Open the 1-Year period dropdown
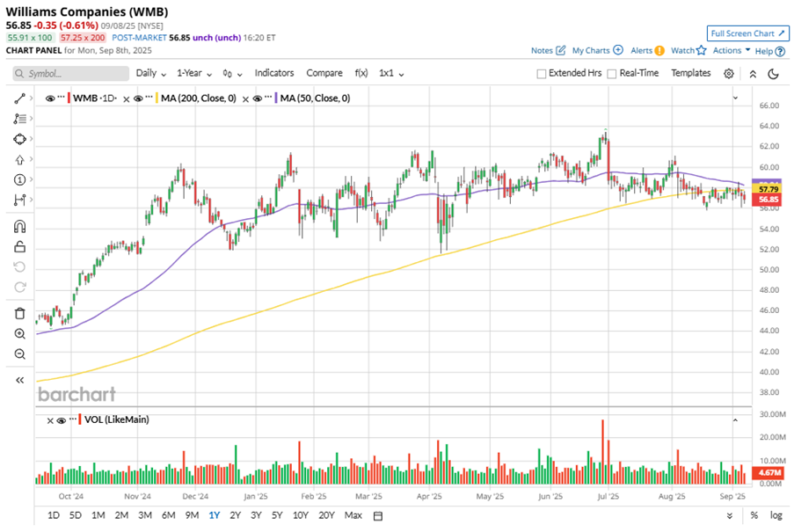 (x=194, y=73)
